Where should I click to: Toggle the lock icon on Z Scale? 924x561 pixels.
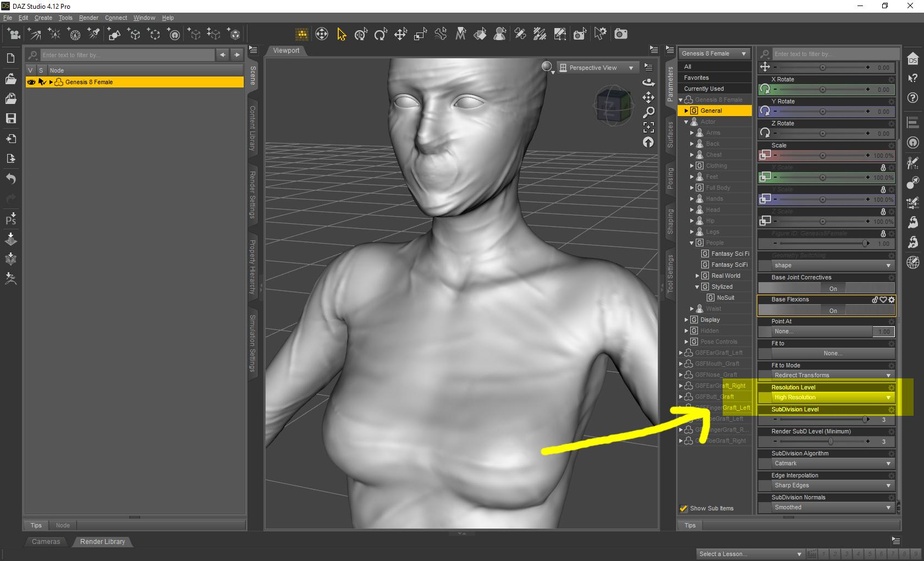[883, 212]
